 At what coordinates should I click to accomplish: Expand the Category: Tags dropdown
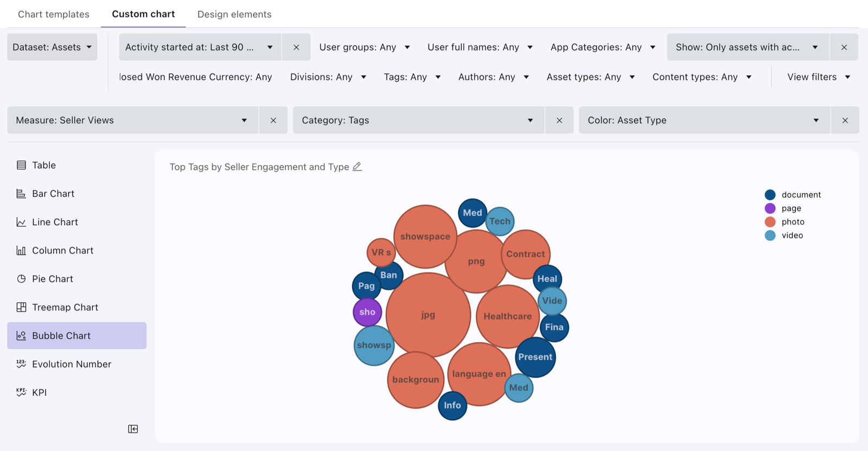[419, 120]
